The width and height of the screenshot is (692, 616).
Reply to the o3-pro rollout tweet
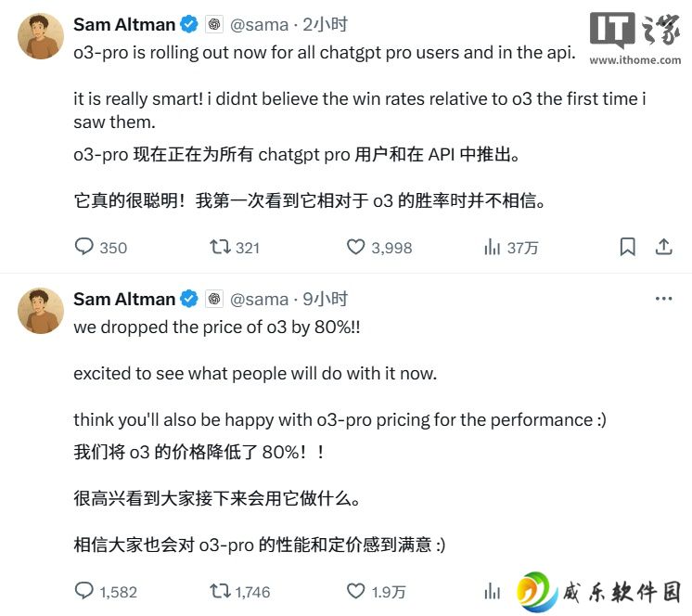tap(101, 247)
